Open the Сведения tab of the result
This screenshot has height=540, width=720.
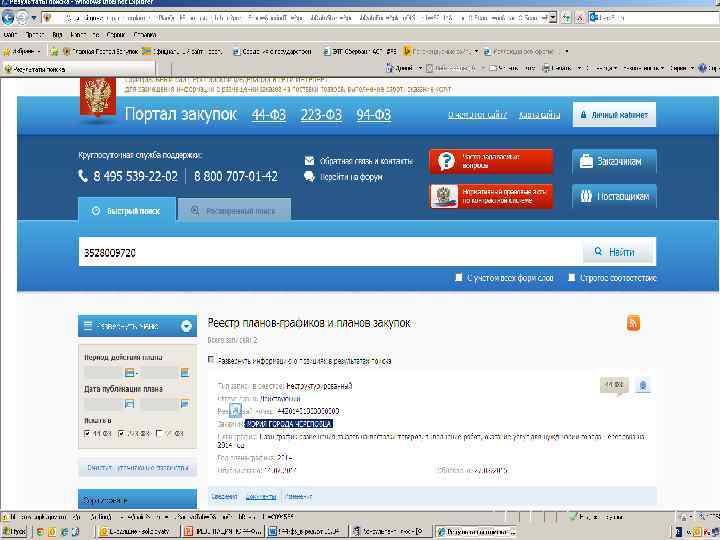click(224, 496)
